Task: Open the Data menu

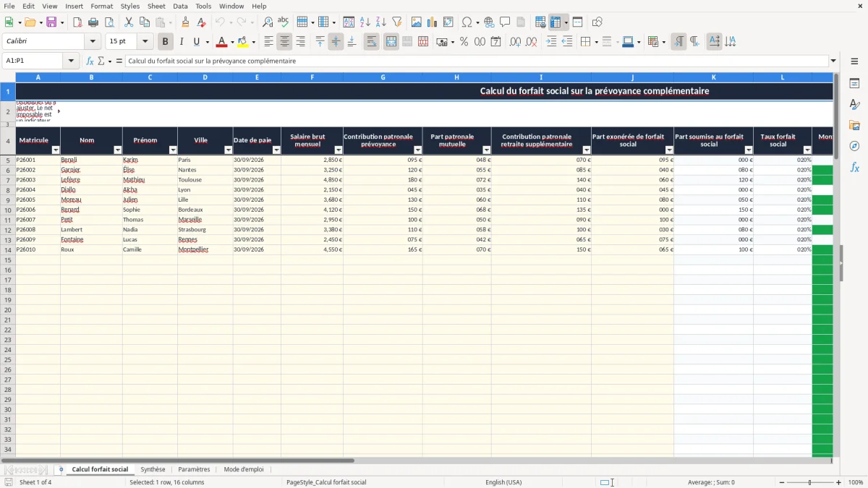Action: [x=180, y=6]
